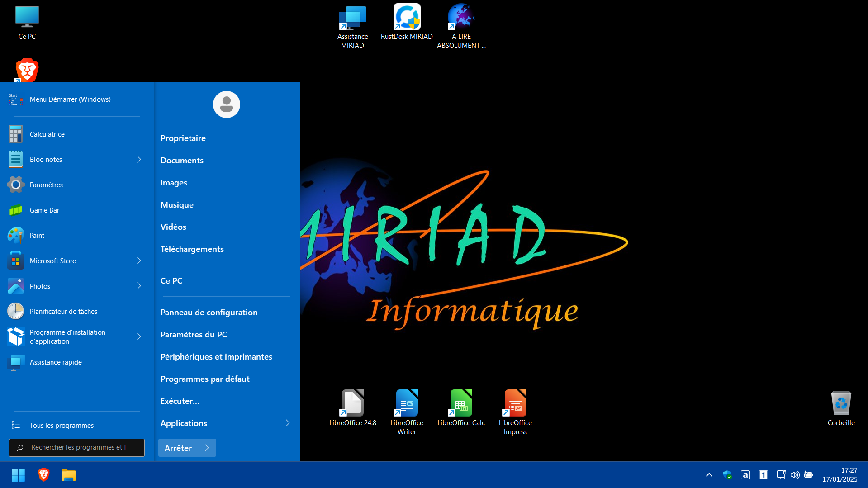Click Exécuter... to open Run dialog

[180, 401]
